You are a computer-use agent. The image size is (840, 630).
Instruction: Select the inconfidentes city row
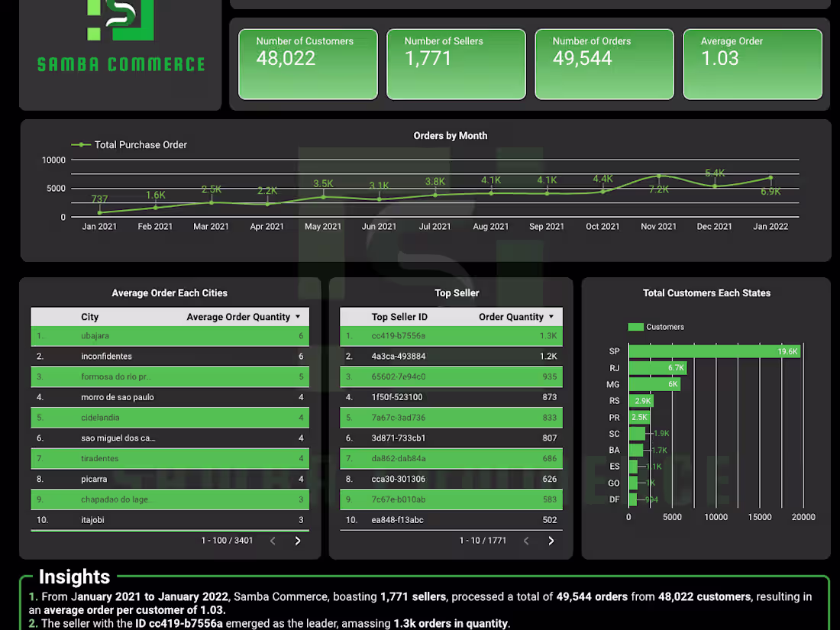pos(170,357)
